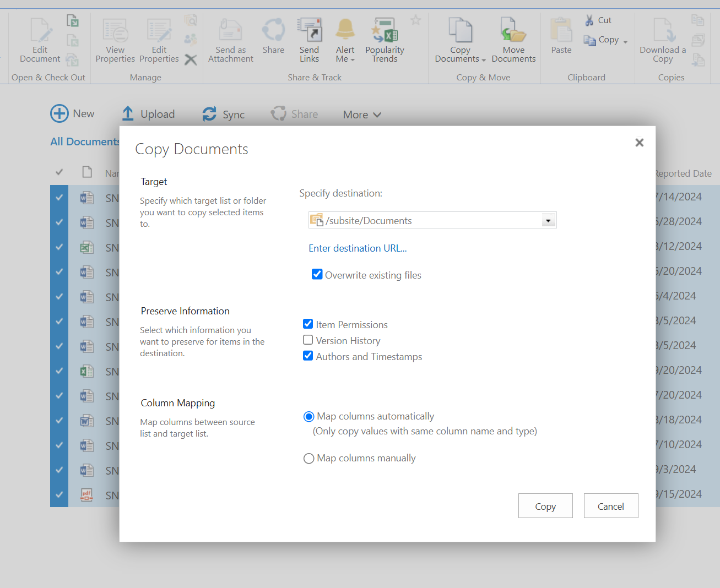The width and height of the screenshot is (720, 588).
Task: Enable Version History checkbox
Action: 308,340
